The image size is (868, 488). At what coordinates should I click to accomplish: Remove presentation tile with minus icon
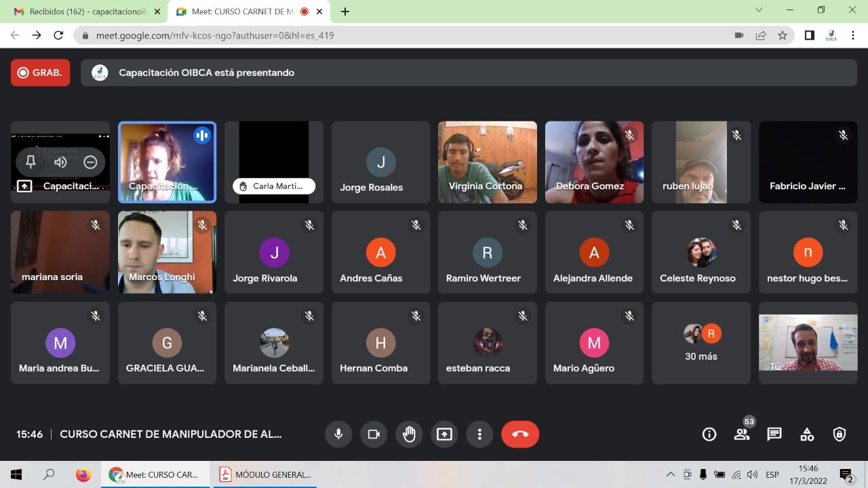[90, 162]
